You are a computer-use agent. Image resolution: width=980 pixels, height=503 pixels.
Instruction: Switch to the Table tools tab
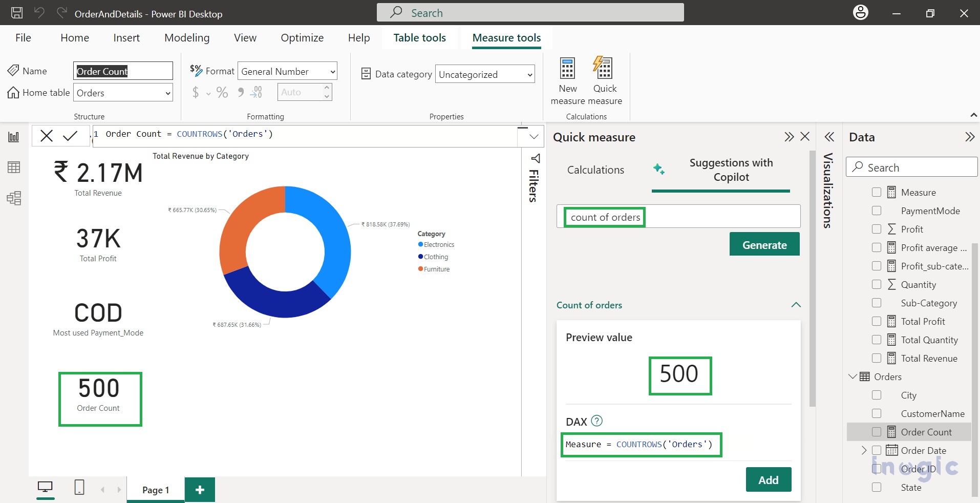tap(419, 37)
